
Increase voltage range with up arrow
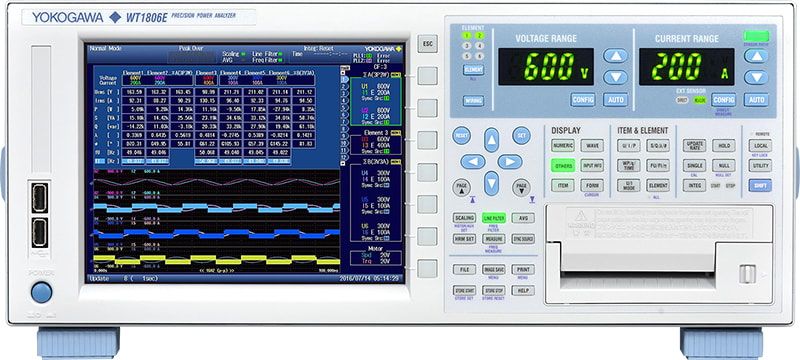615,56
